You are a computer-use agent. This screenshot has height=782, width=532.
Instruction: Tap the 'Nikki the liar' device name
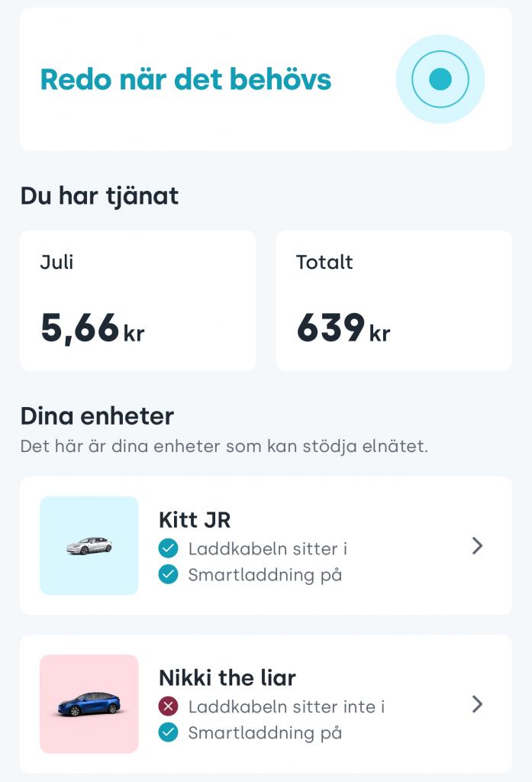(227, 677)
